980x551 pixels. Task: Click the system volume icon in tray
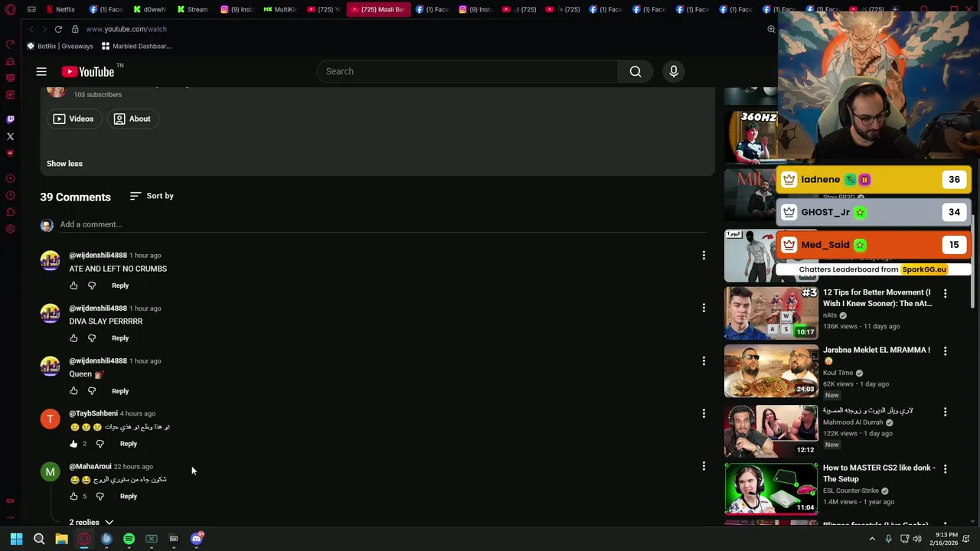point(917,539)
